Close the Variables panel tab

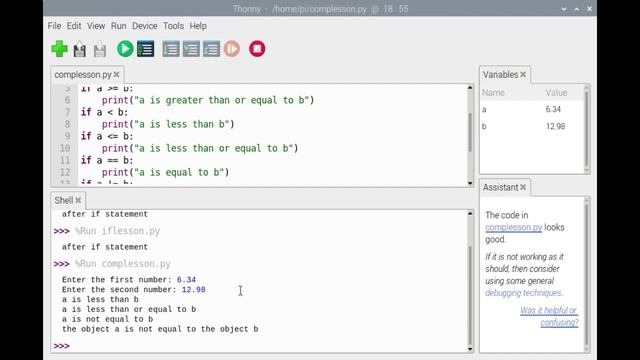(x=523, y=74)
